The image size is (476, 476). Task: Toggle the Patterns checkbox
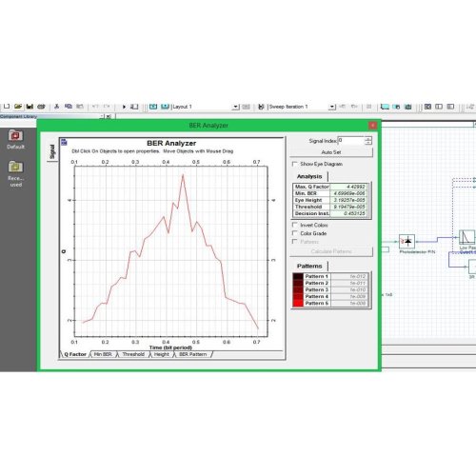(x=294, y=242)
